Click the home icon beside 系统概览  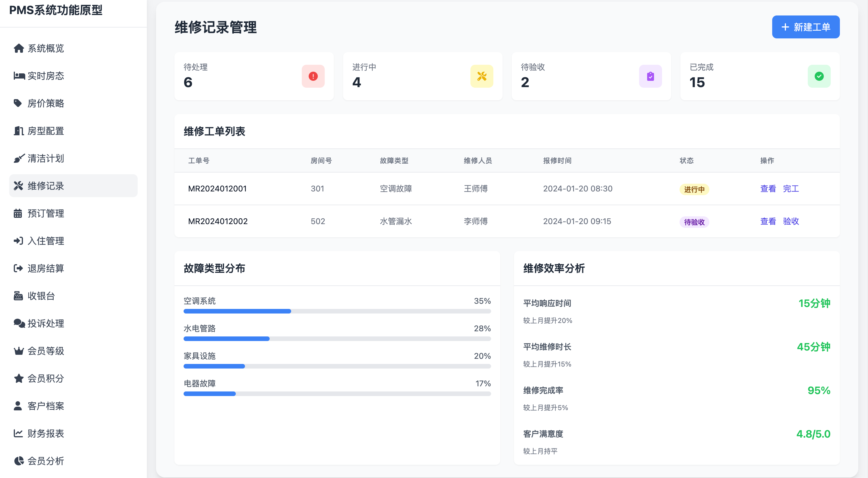pyautogui.click(x=19, y=48)
